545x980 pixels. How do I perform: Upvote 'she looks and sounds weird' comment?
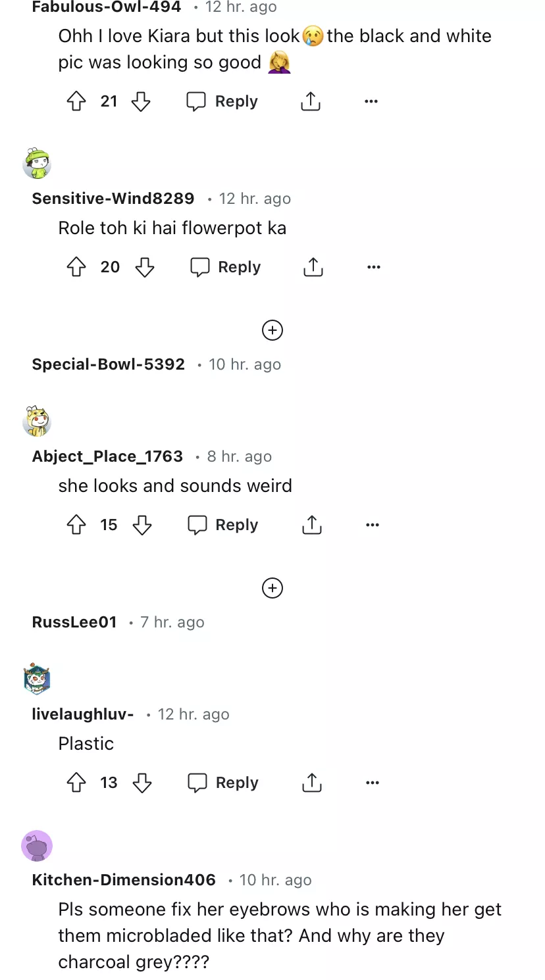pyautogui.click(x=77, y=525)
